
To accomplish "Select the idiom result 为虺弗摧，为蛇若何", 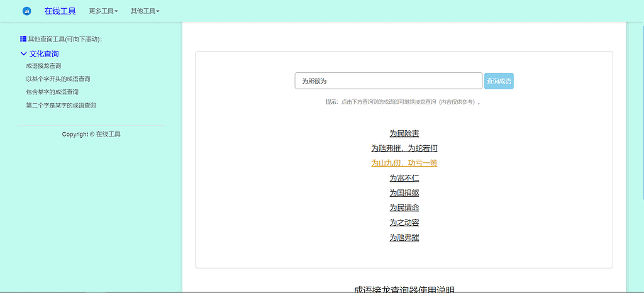I will [404, 148].
